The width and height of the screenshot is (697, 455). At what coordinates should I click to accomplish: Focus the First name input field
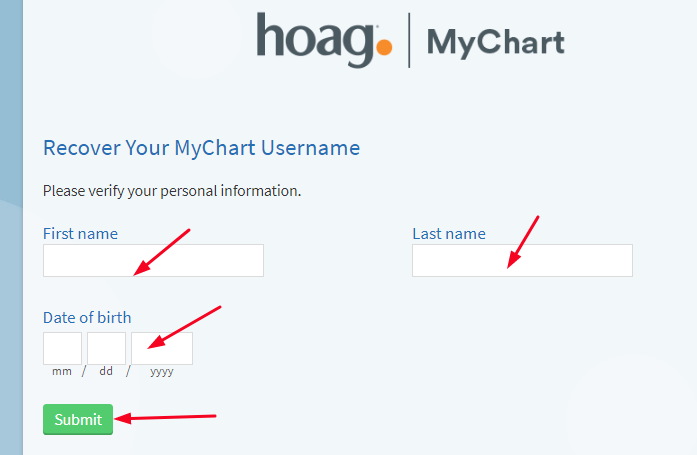153,260
